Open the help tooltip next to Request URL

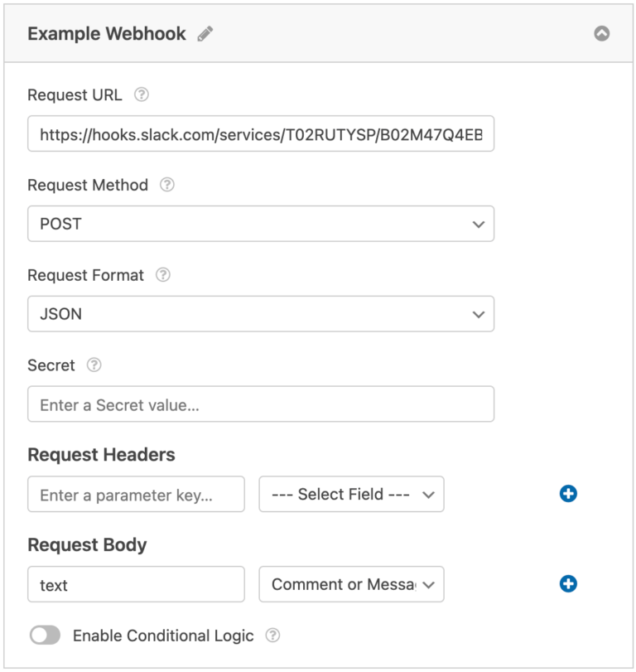click(x=141, y=95)
